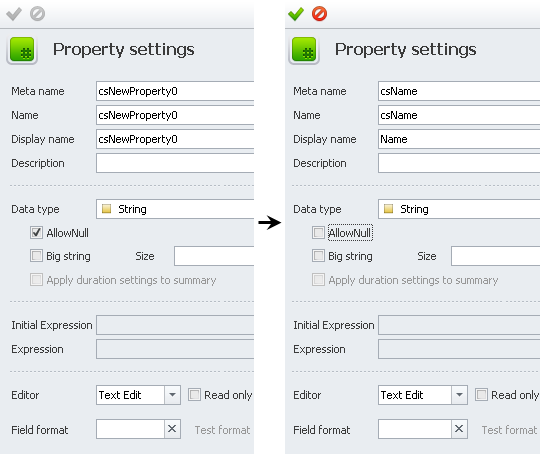Viewport: 540px width, 454px height.
Task: Click Meta name field with csNewProperty0
Action: (175, 91)
